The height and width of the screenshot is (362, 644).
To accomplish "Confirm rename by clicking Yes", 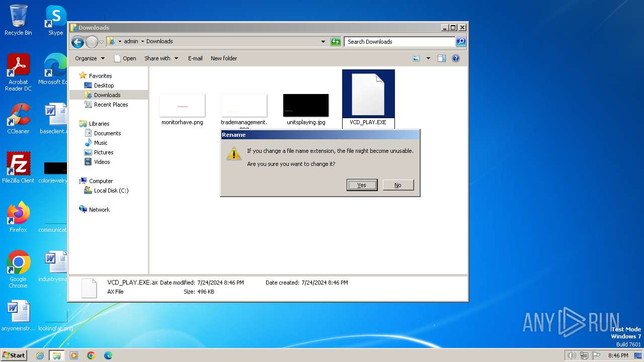I will pos(362,185).
